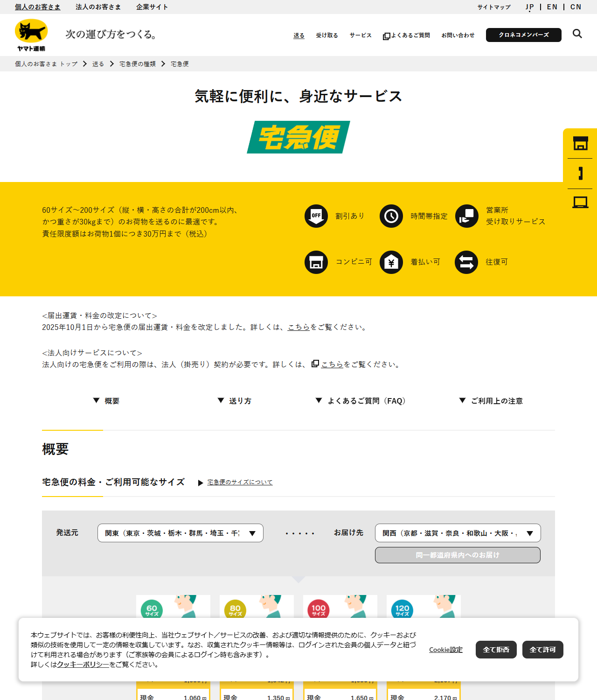Open the phone icon in side panel
Image resolution: width=597 pixels, height=700 pixels.
click(x=580, y=174)
